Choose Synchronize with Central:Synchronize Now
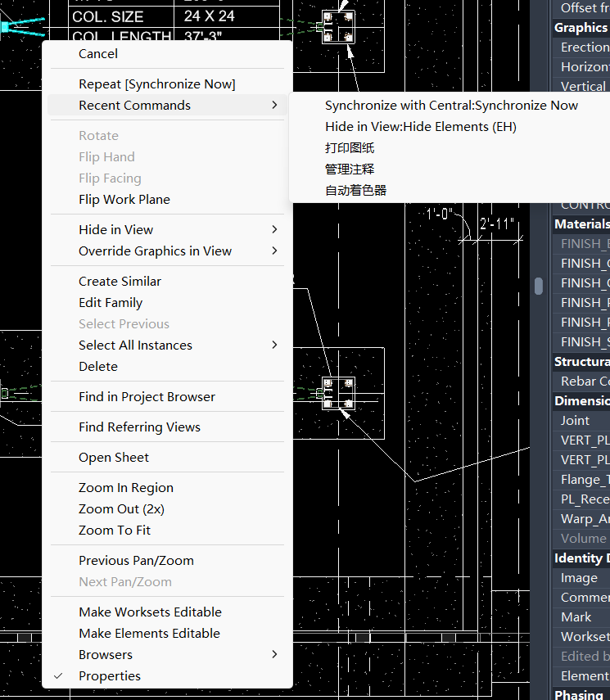 451,106
